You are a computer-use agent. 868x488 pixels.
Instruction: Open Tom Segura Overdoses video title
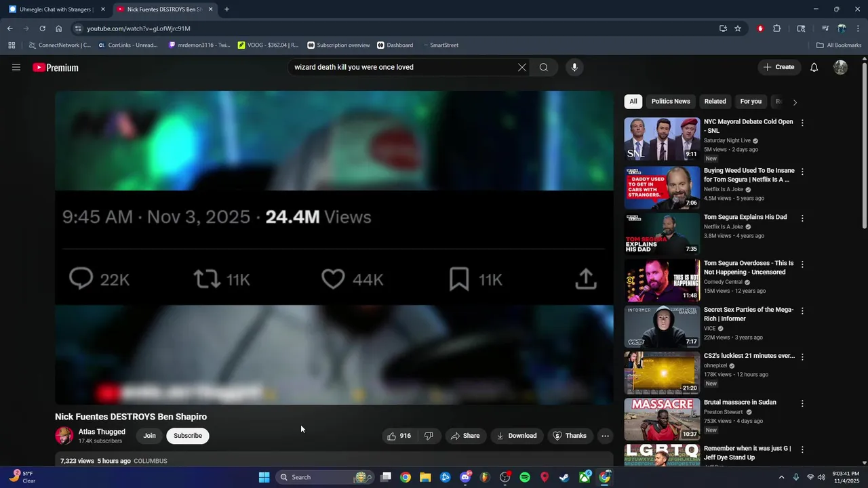click(x=749, y=268)
